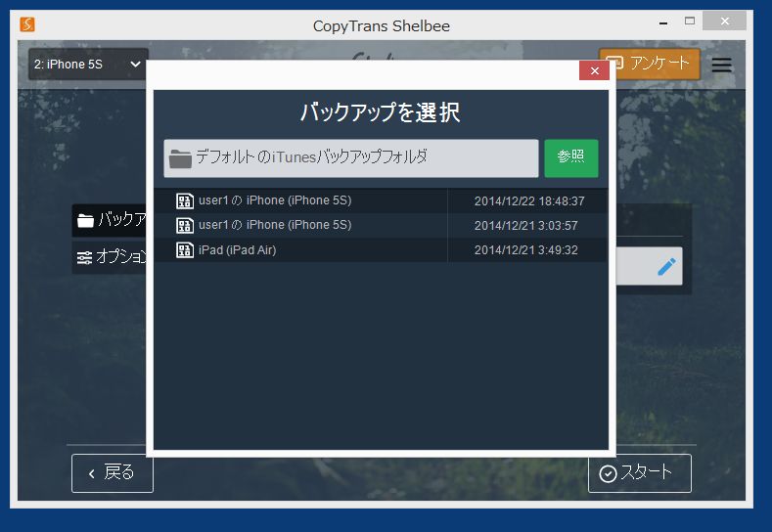Viewport: 772px width, 532px height.
Task: Click the 参照 browse button
Action: [571, 158]
